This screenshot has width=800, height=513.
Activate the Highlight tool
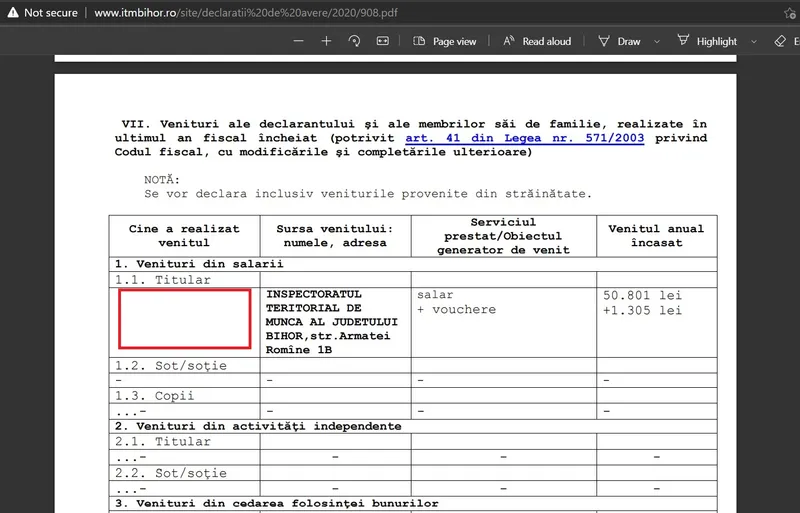click(707, 41)
